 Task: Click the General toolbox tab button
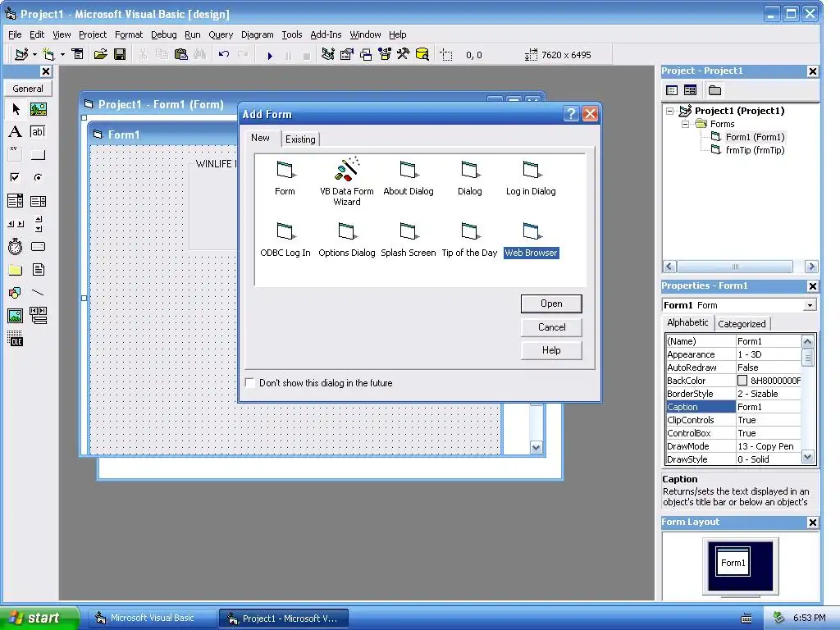pos(28,89)
